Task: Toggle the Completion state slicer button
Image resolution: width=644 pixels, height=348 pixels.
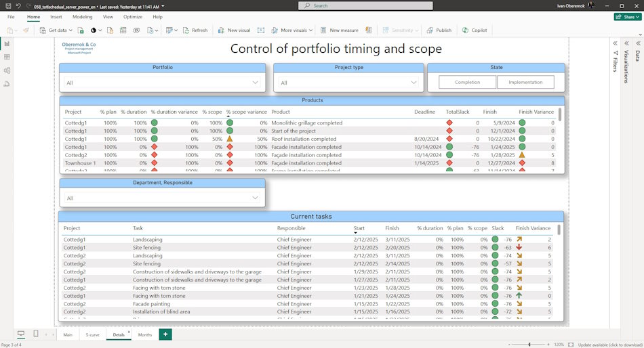Action: click(x=467, y=82)
